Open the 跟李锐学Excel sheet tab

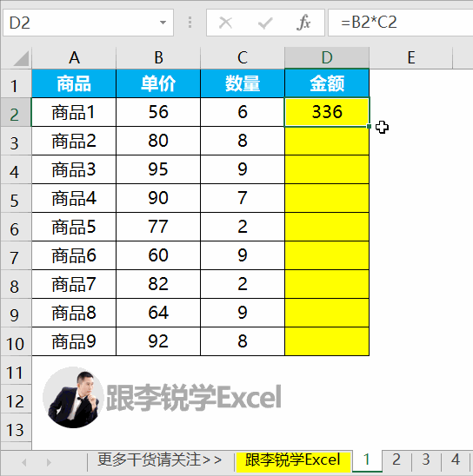293,460
